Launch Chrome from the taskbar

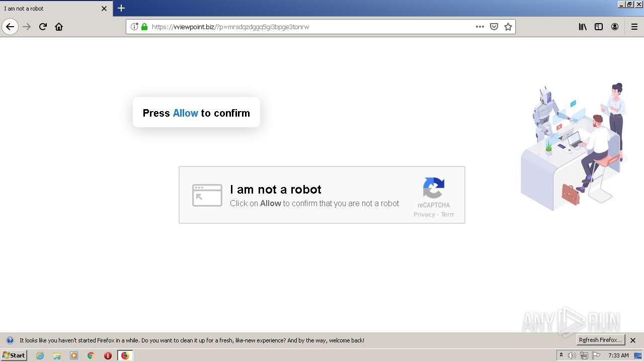pyautogui.click(x=91, y=355)
